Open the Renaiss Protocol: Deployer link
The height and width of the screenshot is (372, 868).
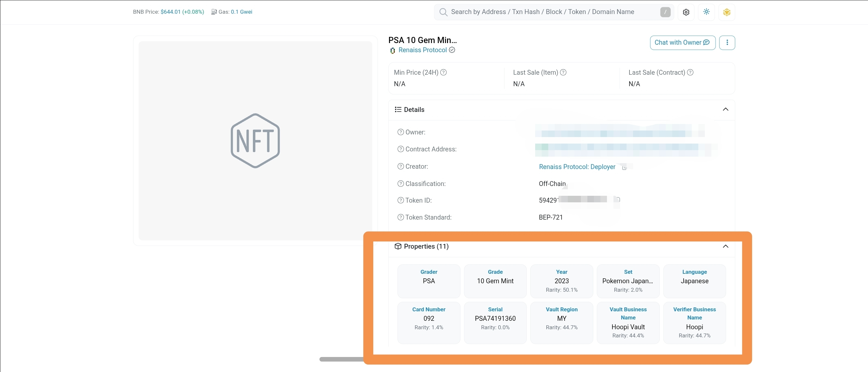[577, 167]
